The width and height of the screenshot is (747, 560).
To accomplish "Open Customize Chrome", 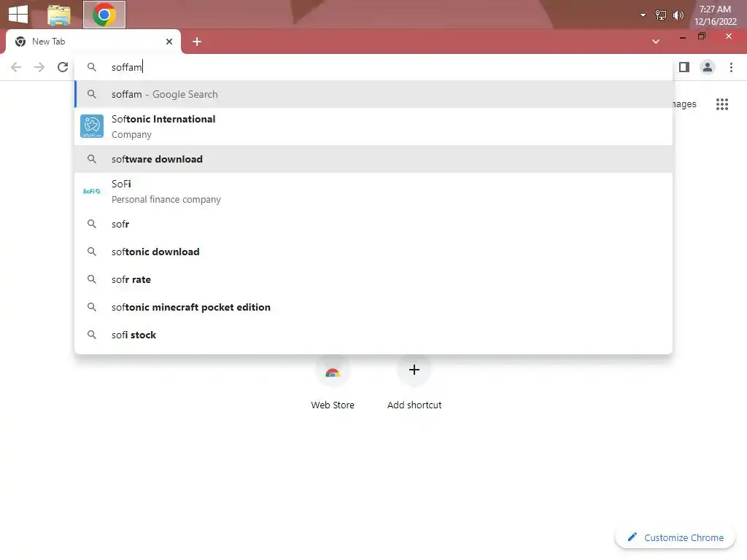I will pos(675,537).
